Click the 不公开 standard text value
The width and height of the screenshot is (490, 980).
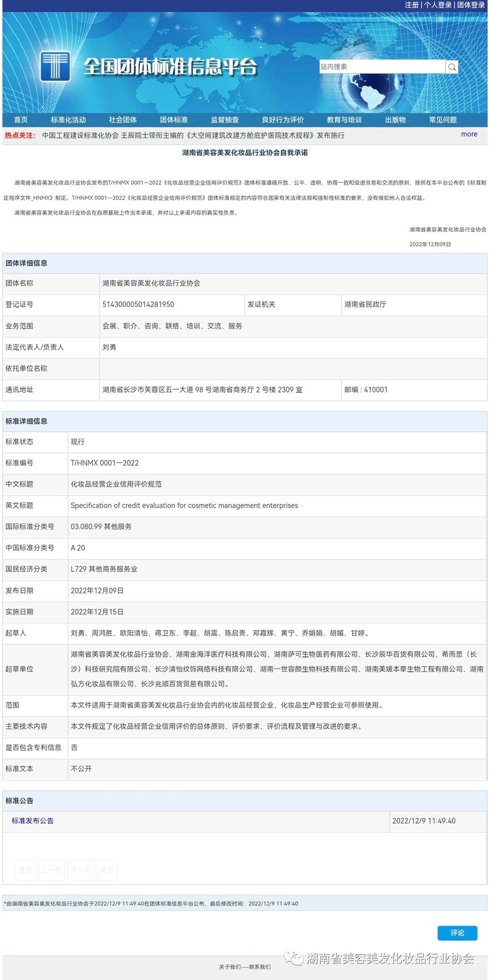(81, 769)
